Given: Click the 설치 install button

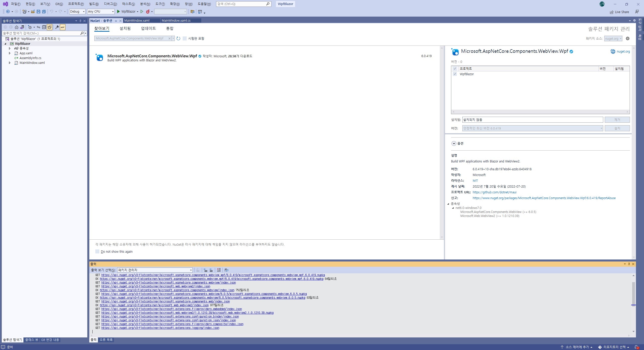Looking at the screenshot, I should tap(617, 128).
